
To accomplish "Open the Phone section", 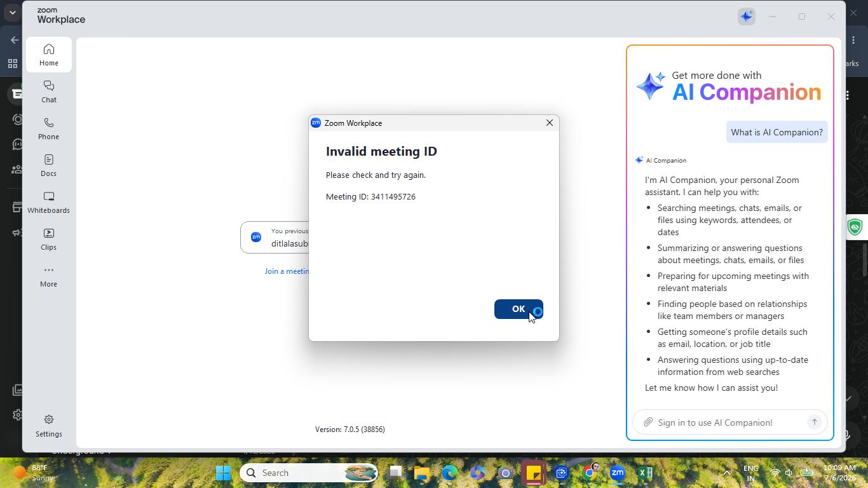I will (49, 129).
